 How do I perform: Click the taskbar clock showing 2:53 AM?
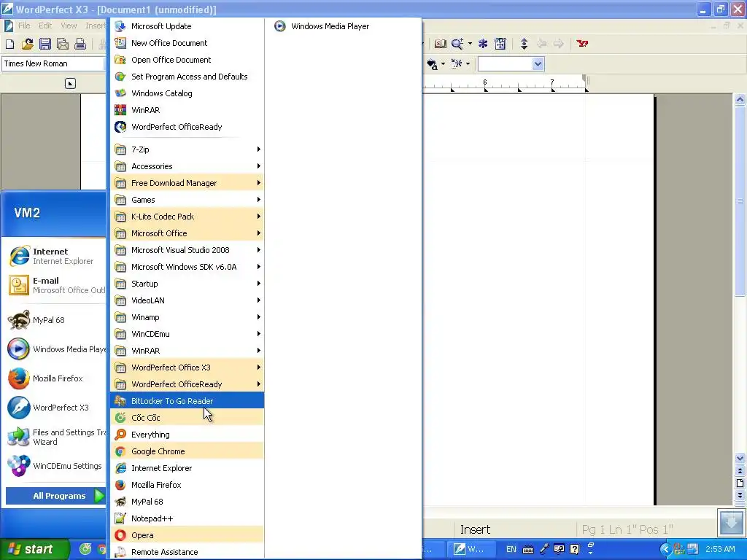click(720, 549)
